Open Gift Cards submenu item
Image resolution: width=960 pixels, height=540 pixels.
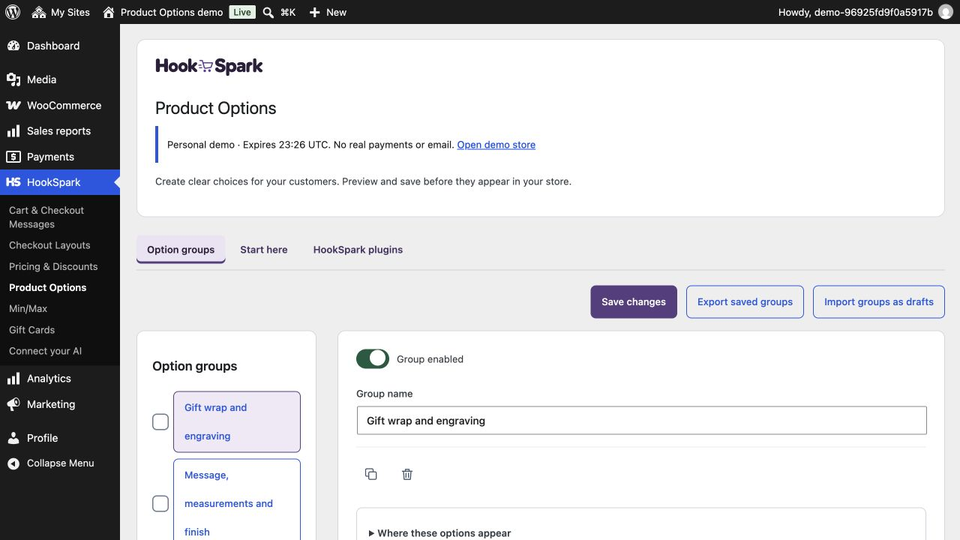[x=32, y=330]
